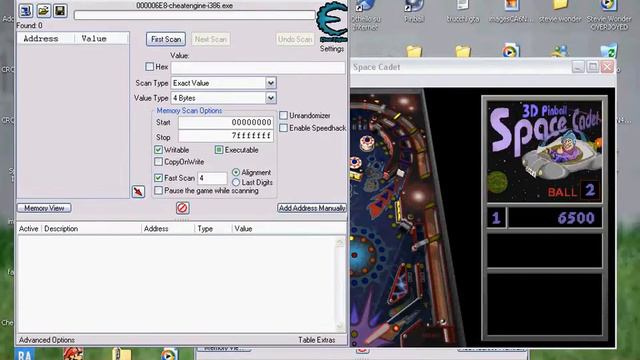
Task: Click the First Scan button
Action: 166,39
